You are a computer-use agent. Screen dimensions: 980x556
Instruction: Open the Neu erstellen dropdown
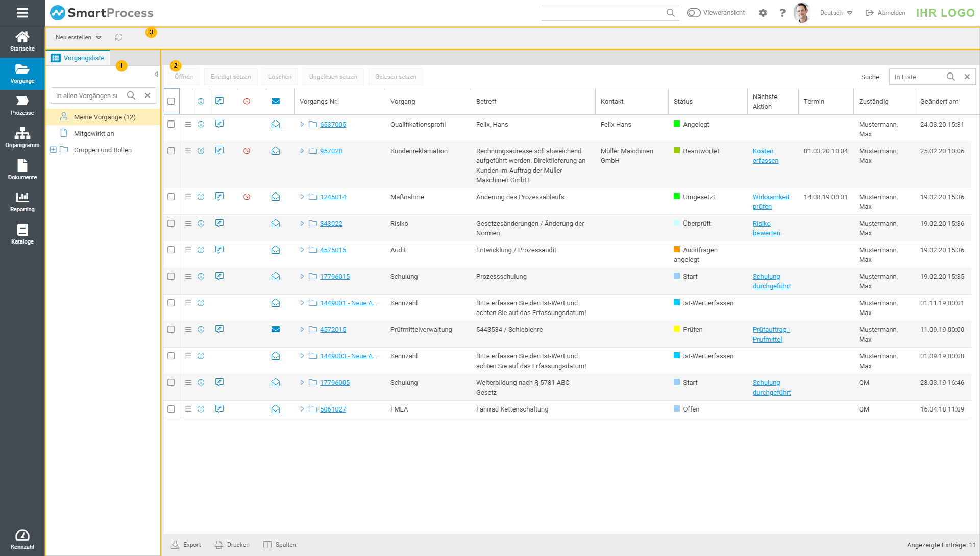click(x=79, y=37)
